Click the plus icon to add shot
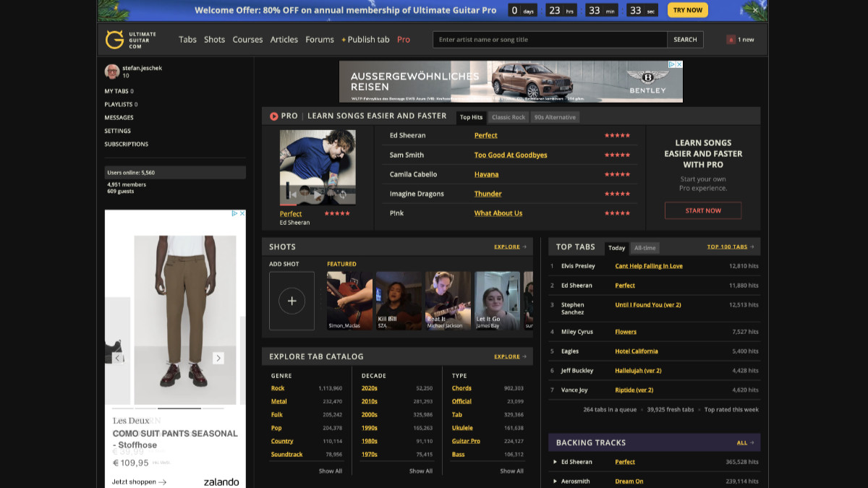 pyautogui.click(x=292, y=301)
